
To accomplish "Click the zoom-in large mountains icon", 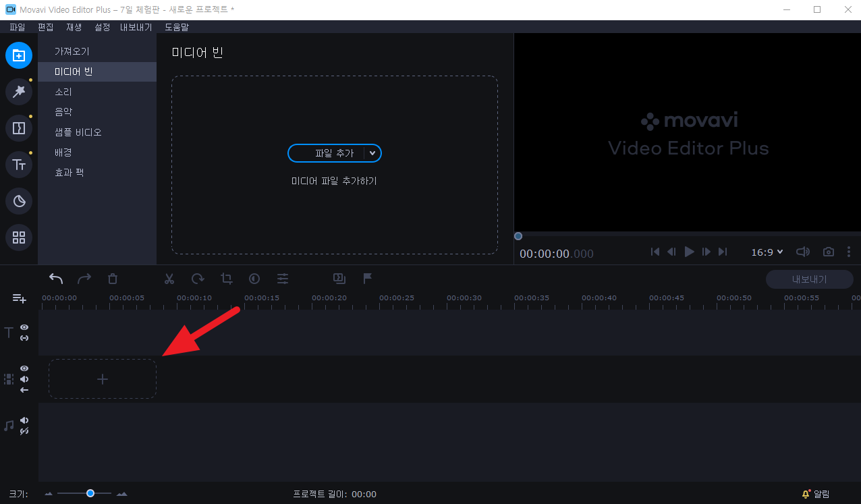I will coord(121,494).
